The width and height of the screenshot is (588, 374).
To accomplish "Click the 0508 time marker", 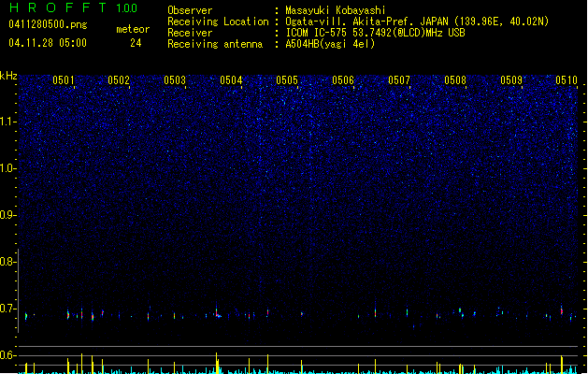I will pos(455,80).
